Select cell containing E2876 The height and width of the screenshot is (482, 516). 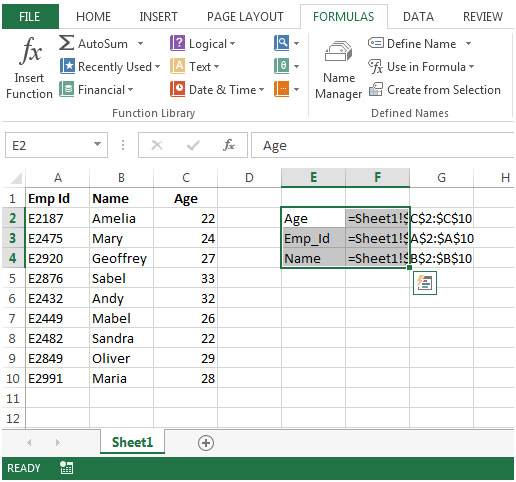[57, 278]
